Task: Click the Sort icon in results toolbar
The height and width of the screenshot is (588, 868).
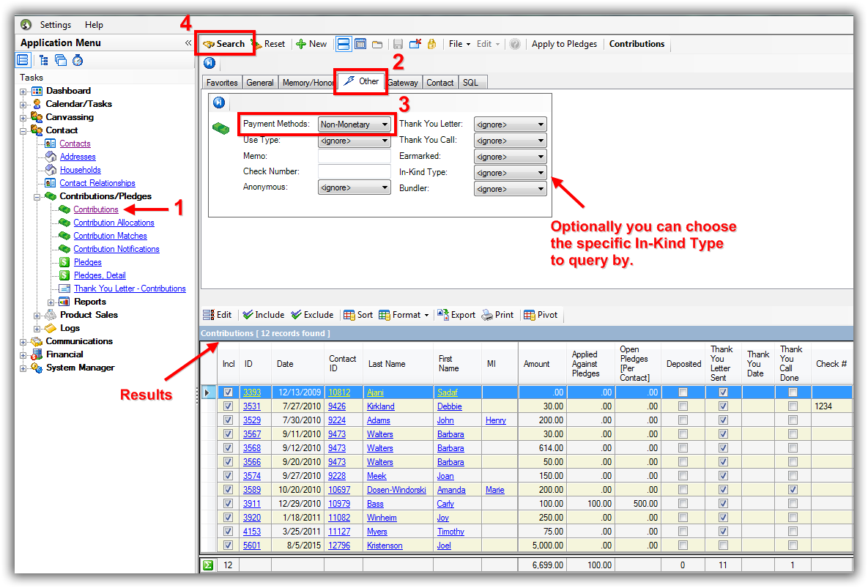Action: (x=349, y=315)
